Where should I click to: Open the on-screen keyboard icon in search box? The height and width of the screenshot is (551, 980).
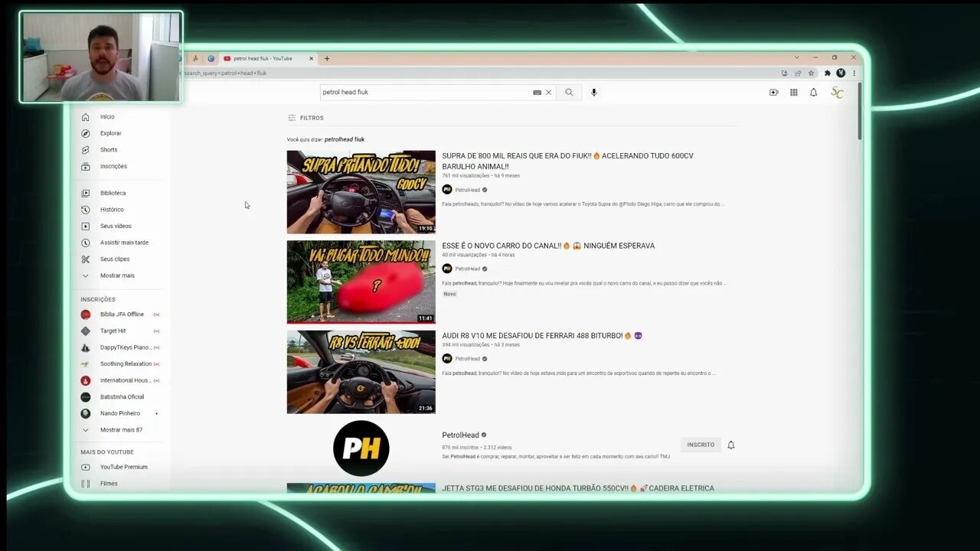pyautogui.click(x=537, y=93)
